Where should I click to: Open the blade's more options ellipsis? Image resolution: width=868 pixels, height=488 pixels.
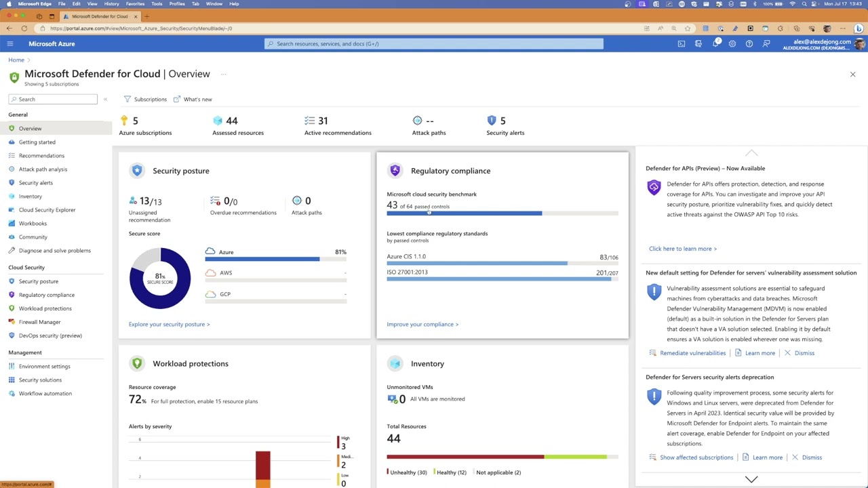223,74
